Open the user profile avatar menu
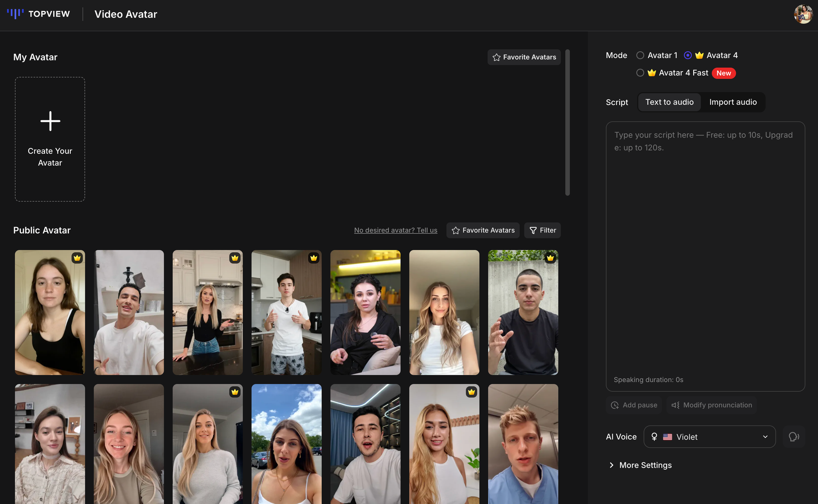818x504 pixels. pyautogui.click(x=803, y=14)
